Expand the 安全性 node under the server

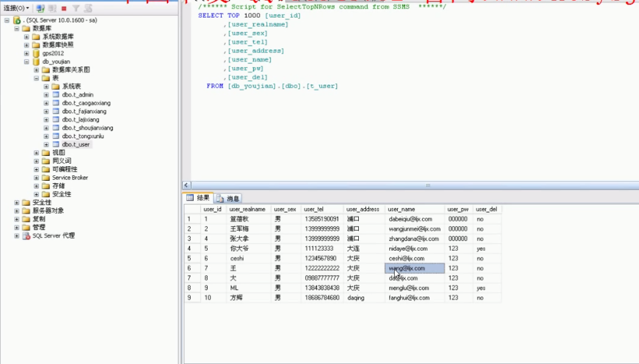(16, 203)
